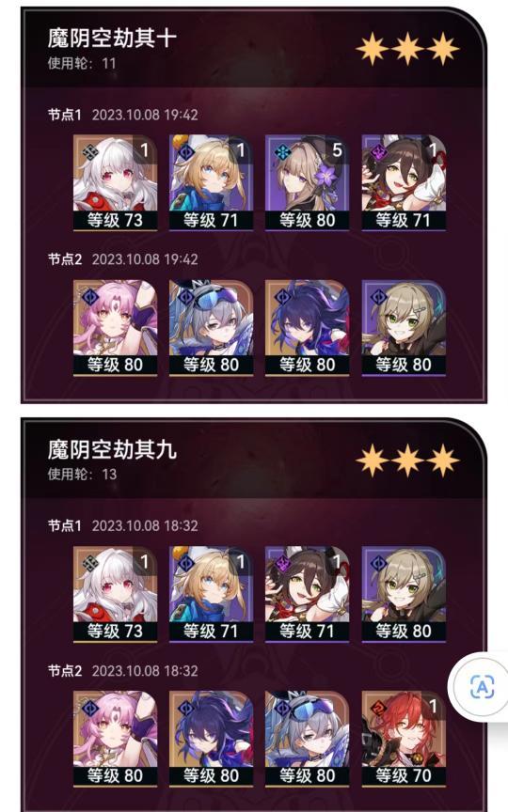Open blonde level 71 character in stage ten node 1
508x812 pixels.
point(211,183)
